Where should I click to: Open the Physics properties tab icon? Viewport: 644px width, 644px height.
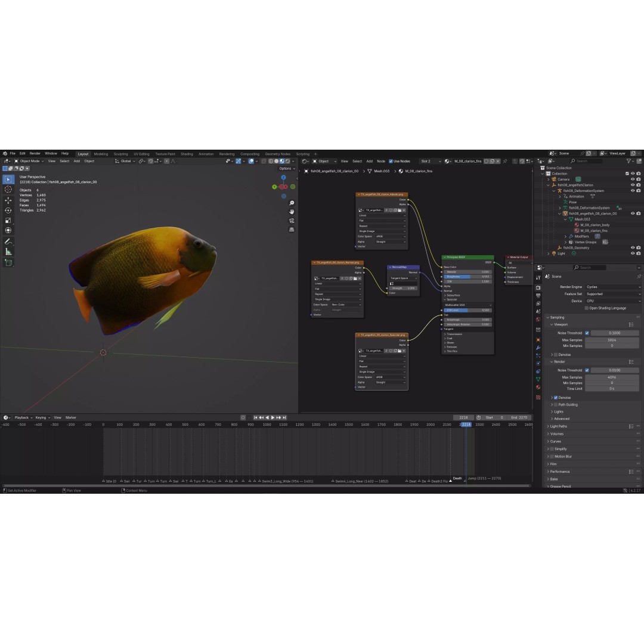538,363
